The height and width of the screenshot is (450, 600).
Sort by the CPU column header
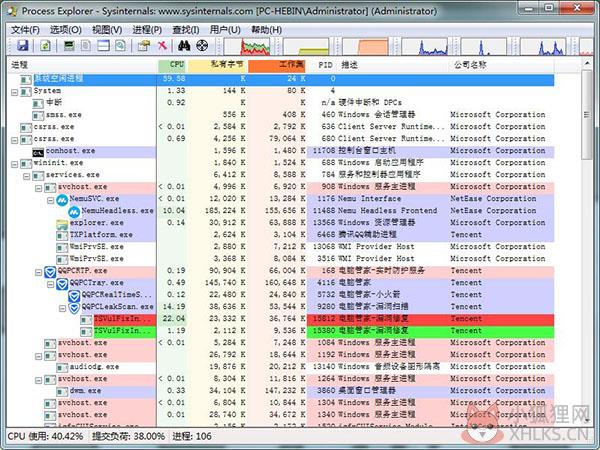172,65
